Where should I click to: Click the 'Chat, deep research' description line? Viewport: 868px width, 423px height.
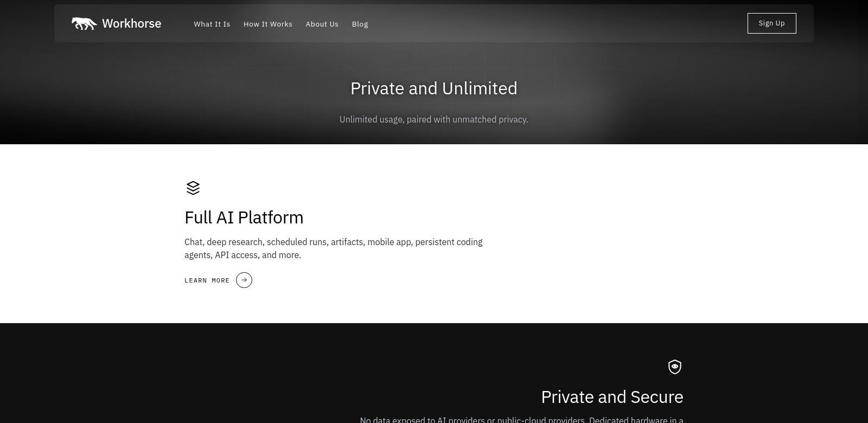pyautogui.click(x=334, y=242)
